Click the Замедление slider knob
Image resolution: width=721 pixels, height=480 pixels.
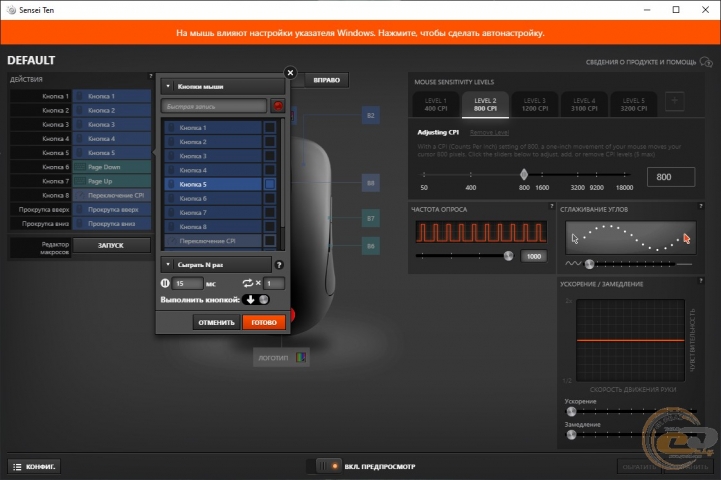(x=571, y=434)
